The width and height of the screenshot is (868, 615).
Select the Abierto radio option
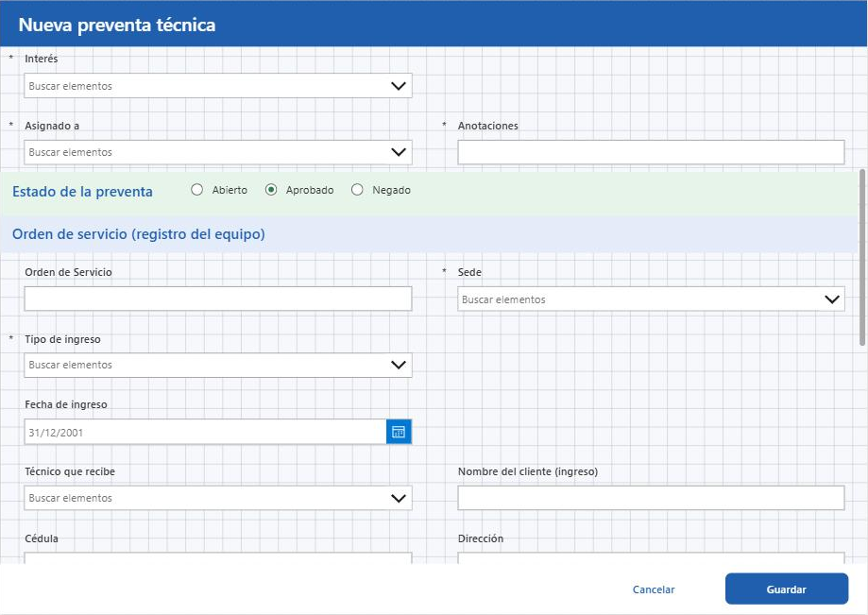[x=196, y=190]
